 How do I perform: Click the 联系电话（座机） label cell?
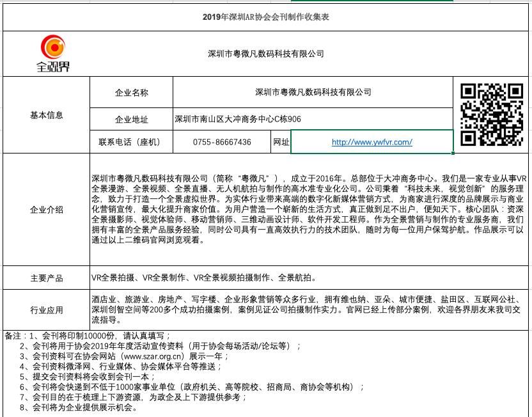[131, 142]
